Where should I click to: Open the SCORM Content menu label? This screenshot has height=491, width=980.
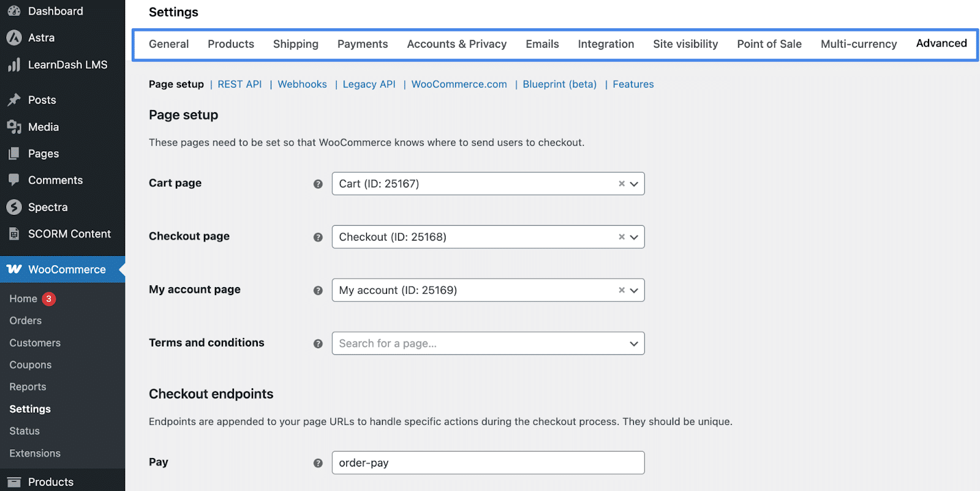[69, 234]
